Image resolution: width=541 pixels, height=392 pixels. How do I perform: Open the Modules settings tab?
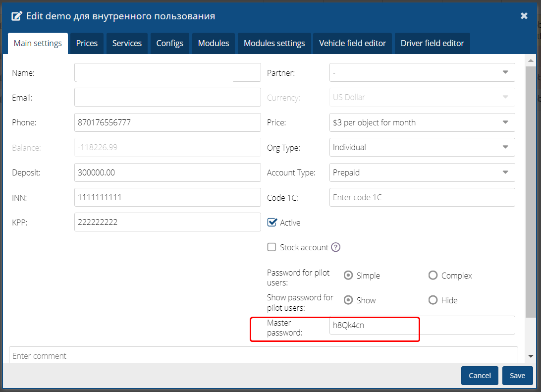tap(274, 43)
